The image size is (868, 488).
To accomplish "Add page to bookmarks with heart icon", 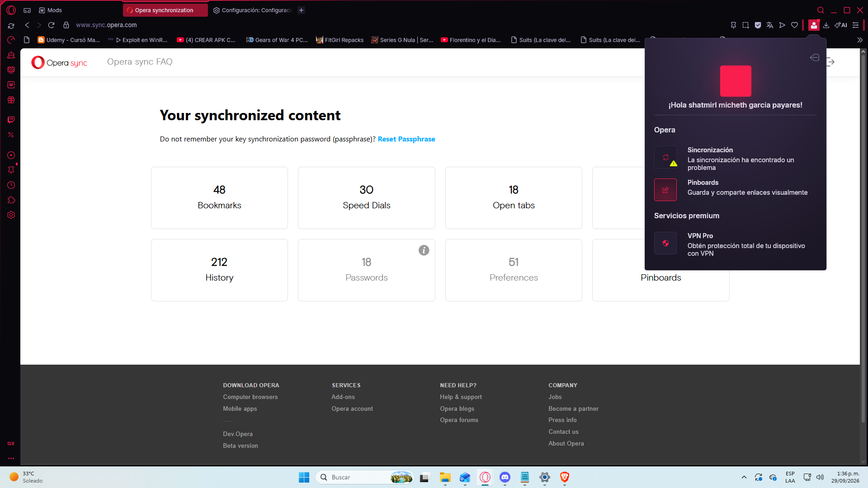I will [x=794, y=25].
